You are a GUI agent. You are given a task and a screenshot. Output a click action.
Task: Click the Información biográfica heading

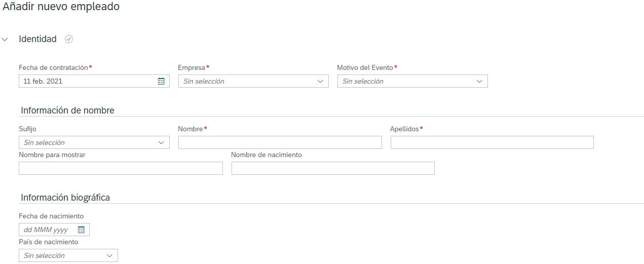(65, 198)
